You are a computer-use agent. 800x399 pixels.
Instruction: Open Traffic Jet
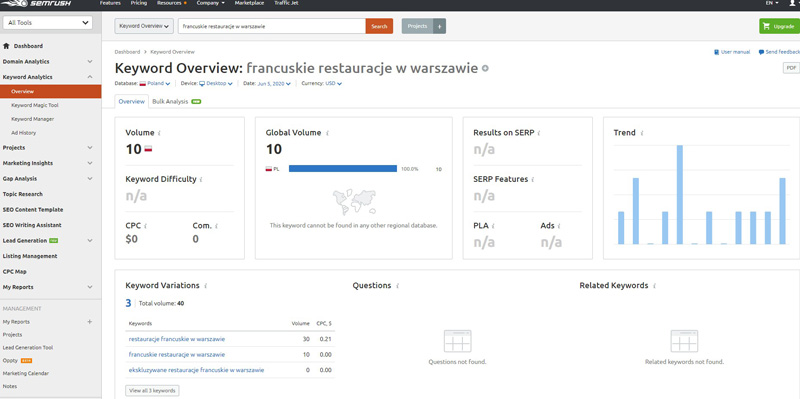pos(286,3)
